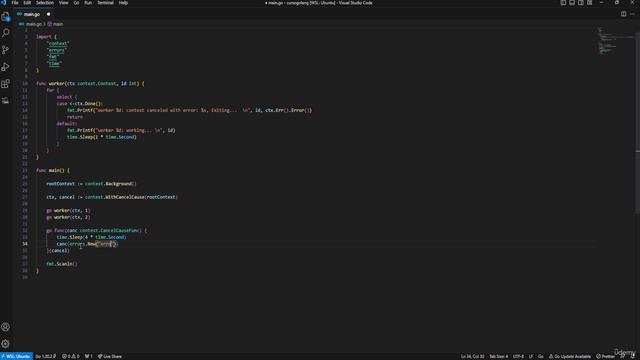
Task: Open the Search view in activity bar
Action: pyautogui.click(x=6, y=33)
